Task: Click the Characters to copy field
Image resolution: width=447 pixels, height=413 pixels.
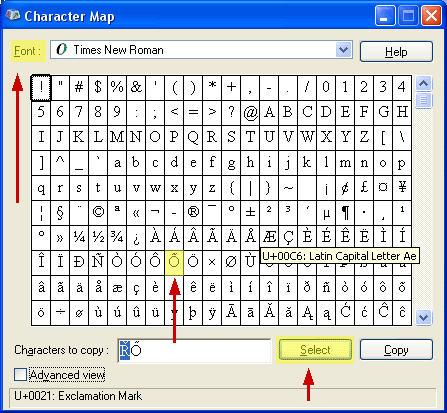Action: pyautogui.click(x=195, y=351)
